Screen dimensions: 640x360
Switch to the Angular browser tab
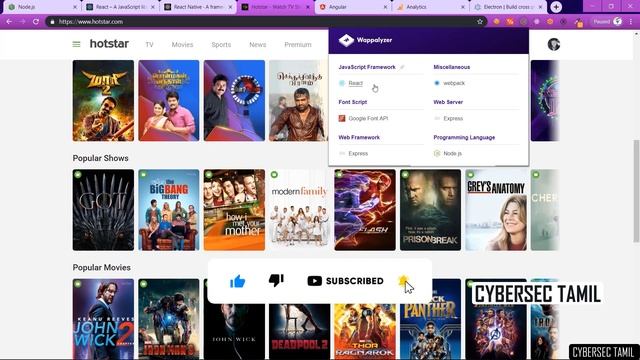point(353,7)
